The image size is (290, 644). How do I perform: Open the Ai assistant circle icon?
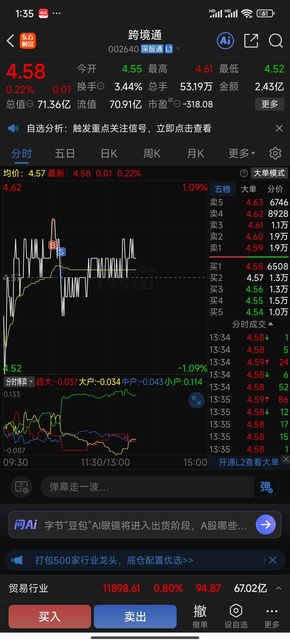pyautogui.click(x=225, y=41)
